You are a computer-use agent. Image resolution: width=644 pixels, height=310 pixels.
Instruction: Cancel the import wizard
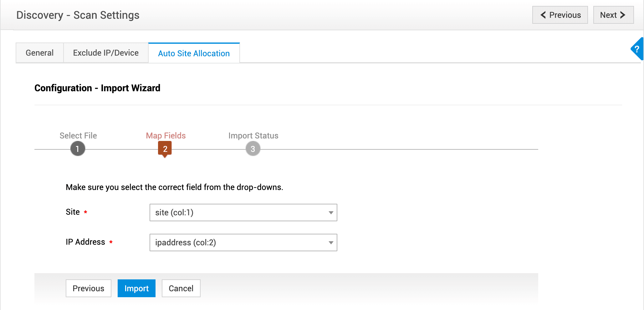(x=181, y=288)
